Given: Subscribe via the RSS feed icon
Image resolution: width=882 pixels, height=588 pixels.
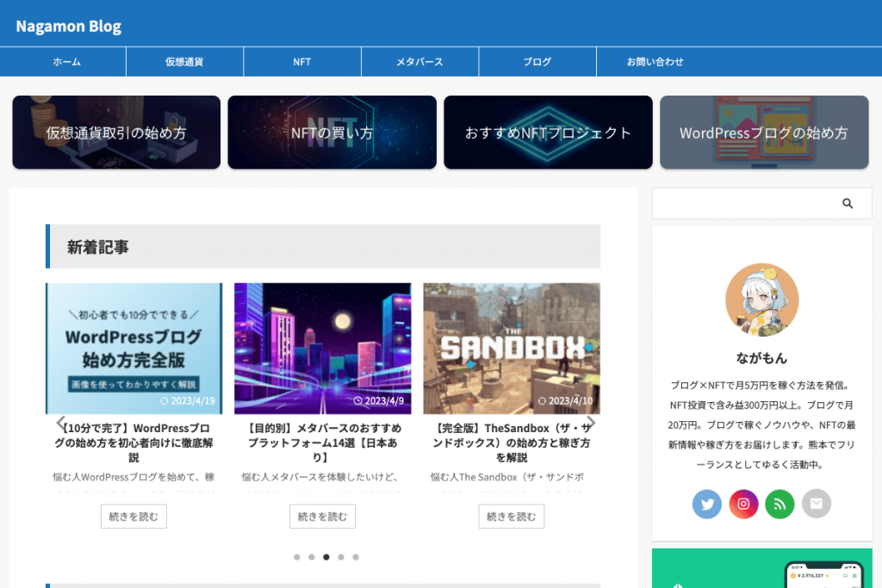Looking at the screenshot, I should pos(780,504).
